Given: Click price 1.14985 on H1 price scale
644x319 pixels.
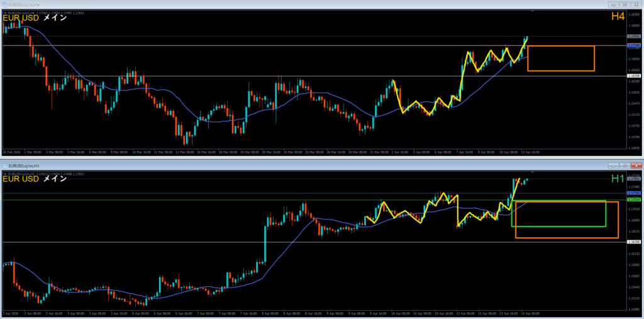Looking at the screenshot, I should click(x=634, y=310).
